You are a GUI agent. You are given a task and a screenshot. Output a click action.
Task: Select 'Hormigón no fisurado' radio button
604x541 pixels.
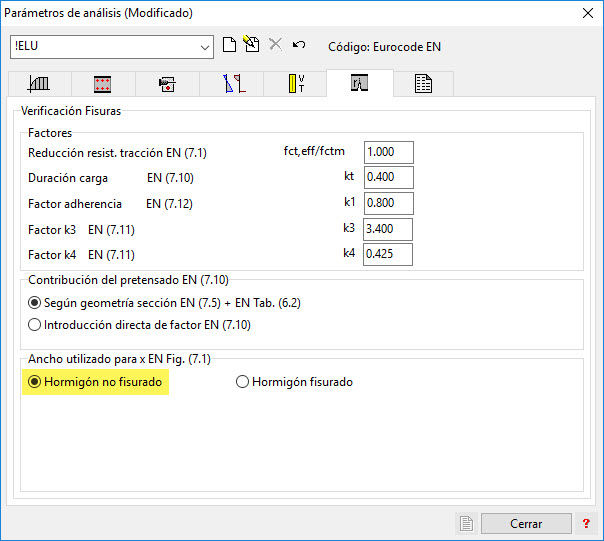[36, 382]
